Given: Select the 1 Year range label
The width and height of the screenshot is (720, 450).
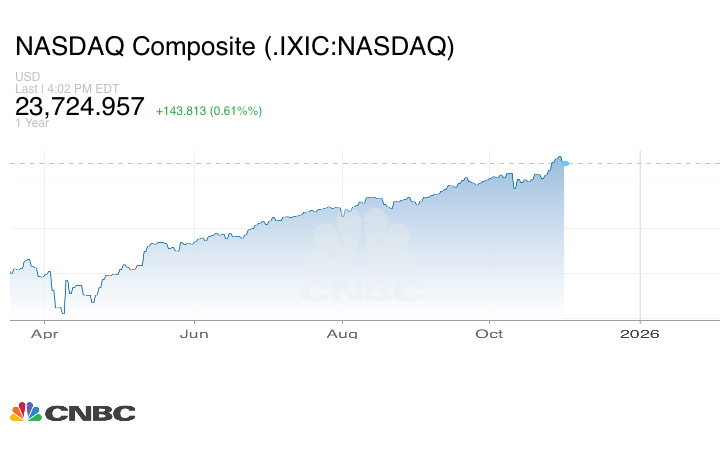Looking at the screenshot, I should (x=34, y=124).
